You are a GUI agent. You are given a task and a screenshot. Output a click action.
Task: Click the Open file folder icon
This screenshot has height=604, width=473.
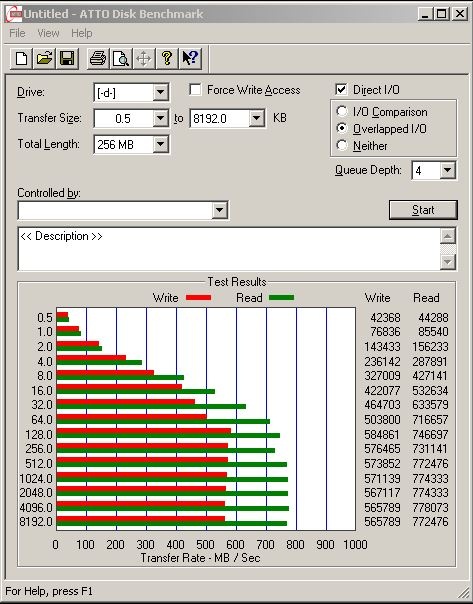[x=44, y=59]
